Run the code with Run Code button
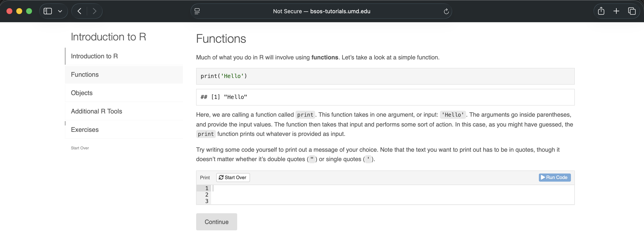 (554, 177)
